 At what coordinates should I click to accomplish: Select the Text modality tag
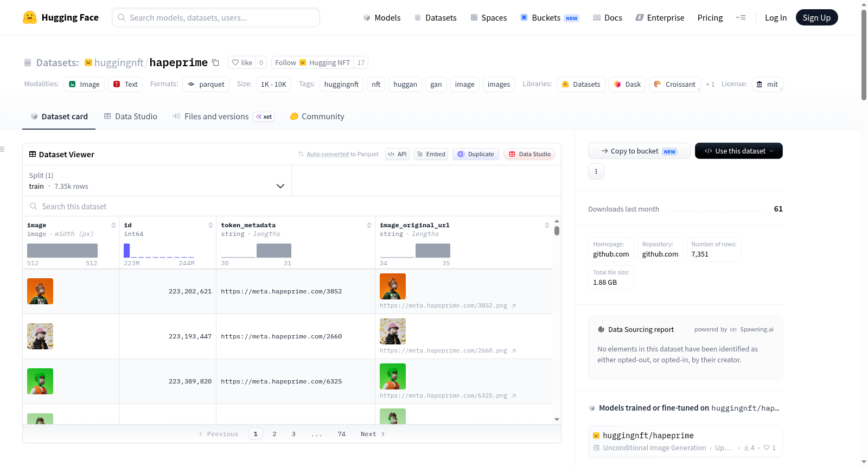[125, 84]
